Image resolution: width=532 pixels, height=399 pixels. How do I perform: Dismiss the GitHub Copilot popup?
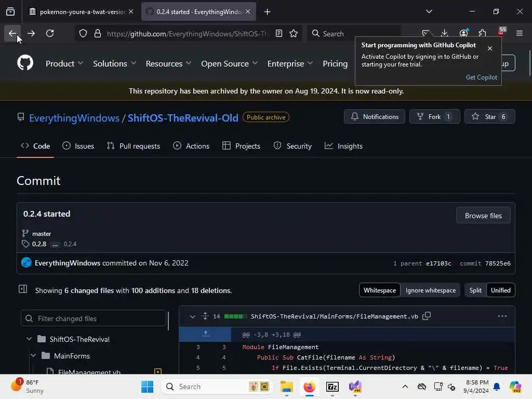490,48
